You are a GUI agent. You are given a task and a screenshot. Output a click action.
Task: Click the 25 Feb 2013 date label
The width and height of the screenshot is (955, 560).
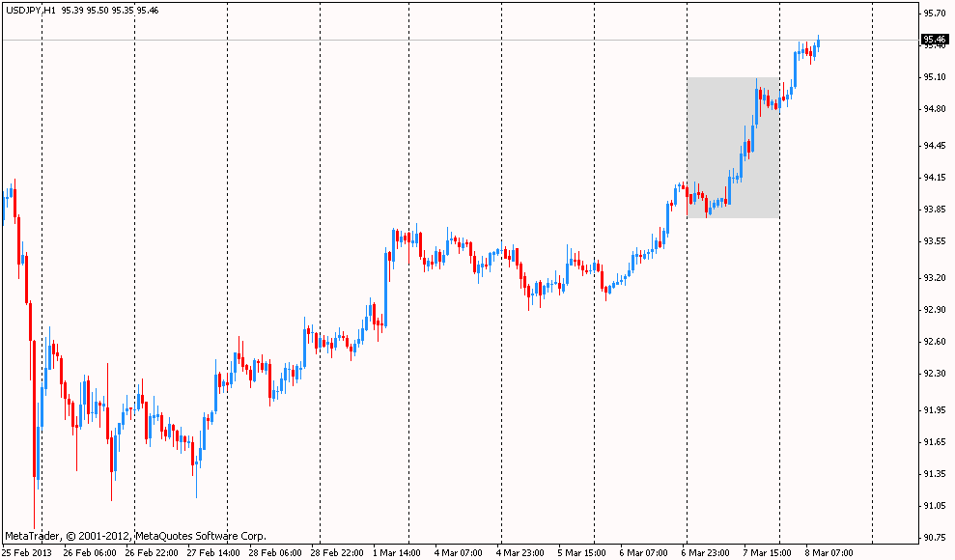(27, 552)
